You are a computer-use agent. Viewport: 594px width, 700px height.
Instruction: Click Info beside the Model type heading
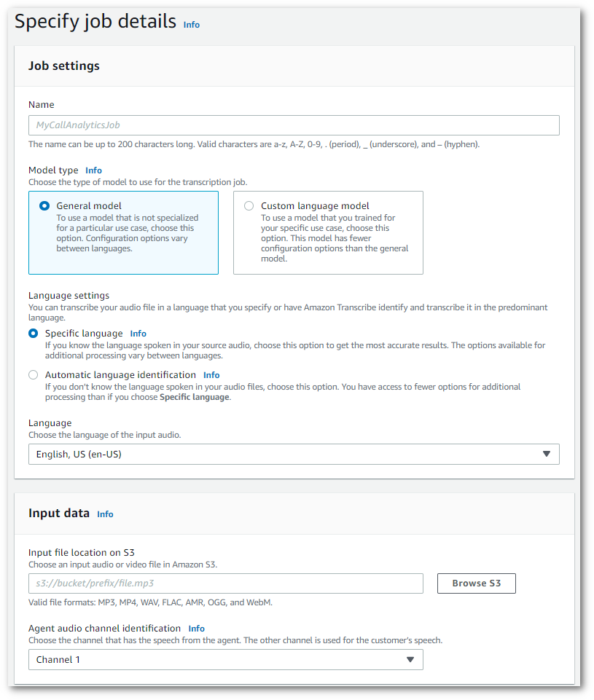(x=93, y=170)
